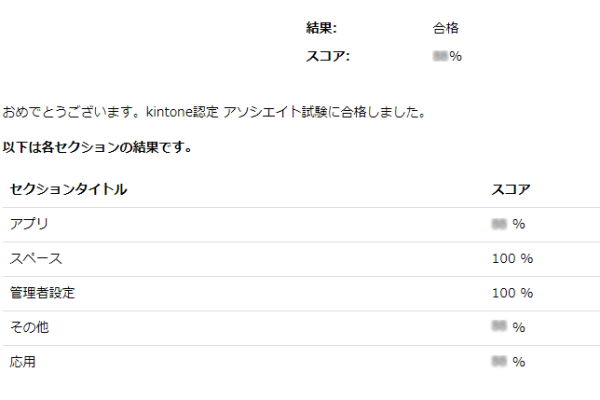Screen dimensions: 600x400
Task: Click the 100 % score for スペース
Action: point(512,259)
